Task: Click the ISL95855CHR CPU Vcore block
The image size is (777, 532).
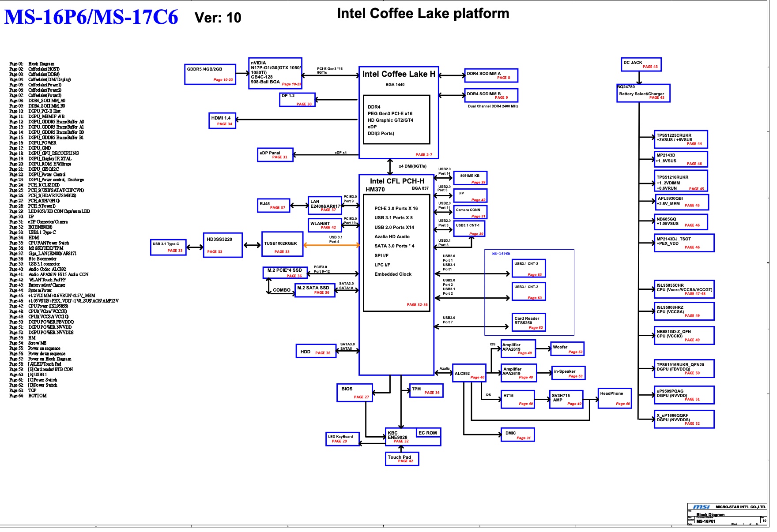Action: click(684, 289)
